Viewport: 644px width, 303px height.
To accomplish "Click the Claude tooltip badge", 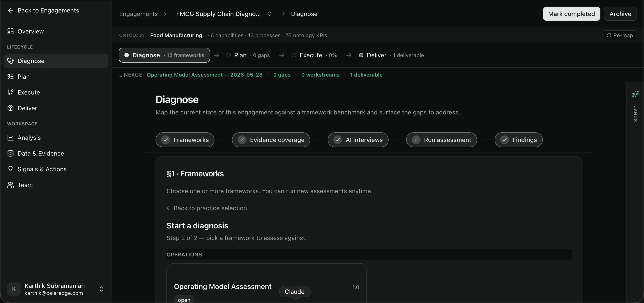I will point(294,292).
